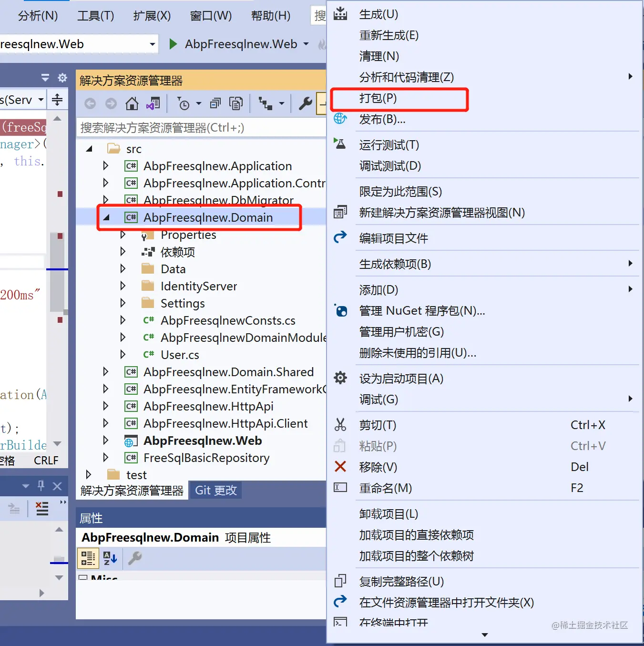Image resolution: width=644 pixels, height=646 pixels.
Task: Collapse the src folder node
Action: pyautogui.click(x=89, y=149)
